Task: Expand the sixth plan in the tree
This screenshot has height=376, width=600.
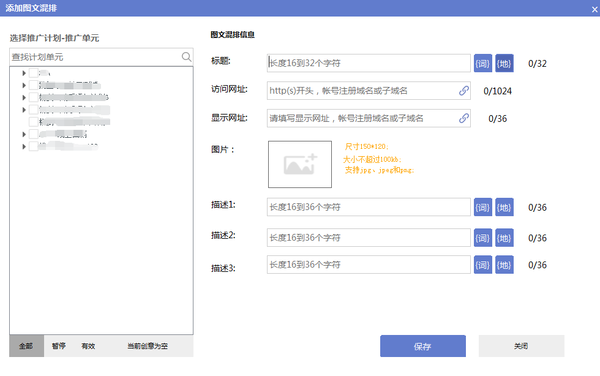Action: pos(24,134)
